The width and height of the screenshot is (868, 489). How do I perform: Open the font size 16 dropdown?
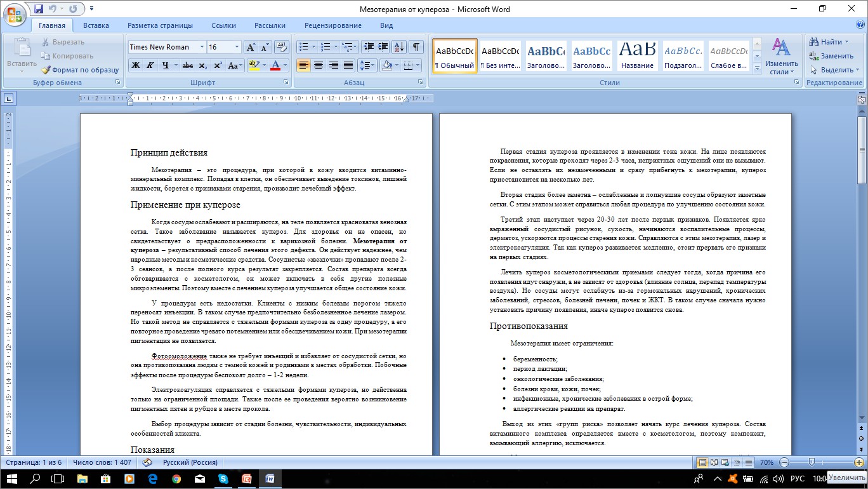click(237, 47)
